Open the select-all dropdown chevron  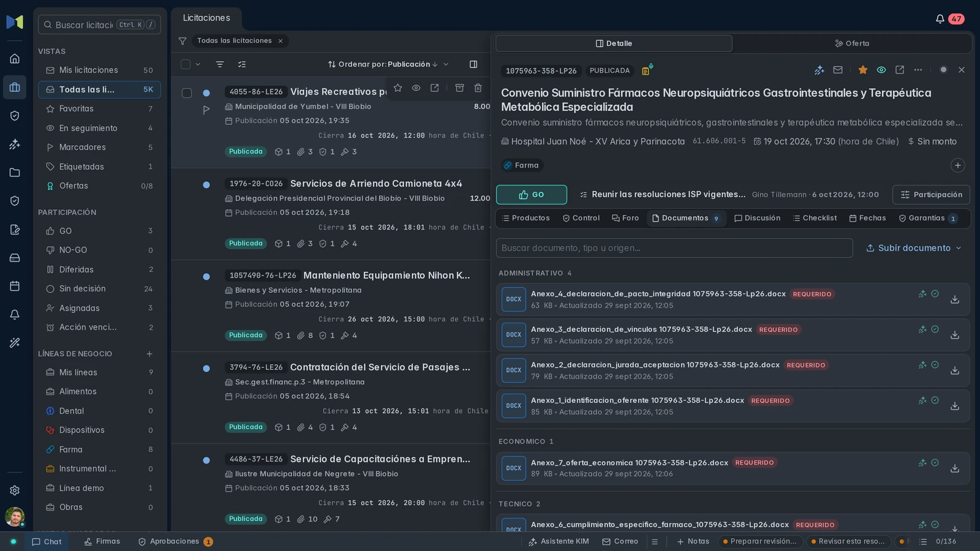click(x=198, y=64)
